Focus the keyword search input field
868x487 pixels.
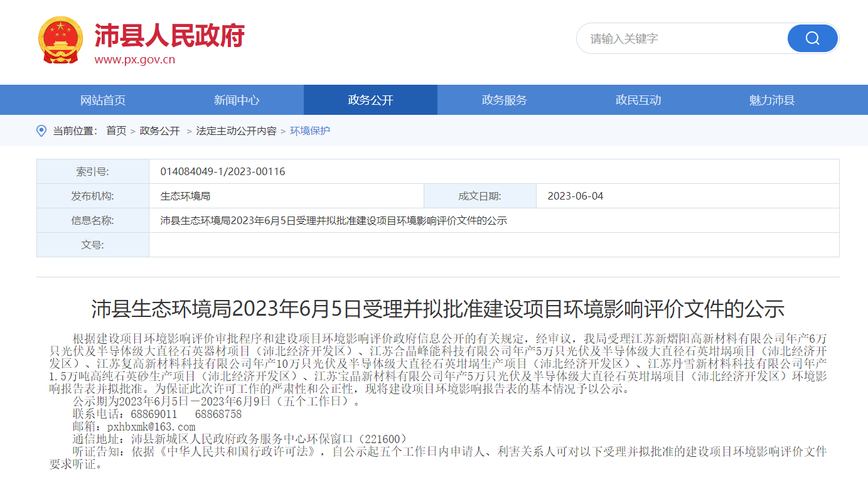(682, 38)
